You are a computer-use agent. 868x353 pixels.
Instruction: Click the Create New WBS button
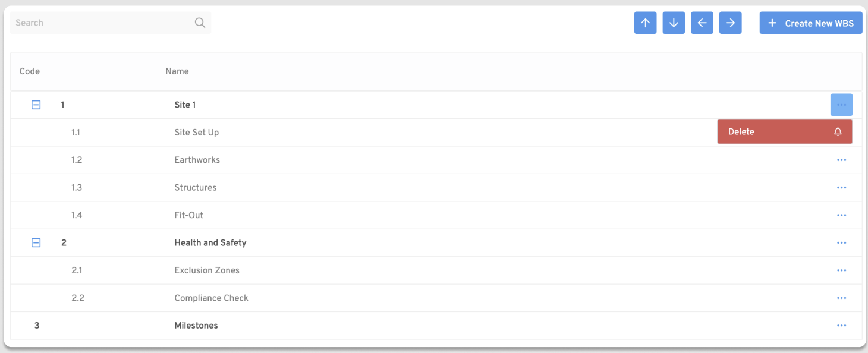point(811,23)
